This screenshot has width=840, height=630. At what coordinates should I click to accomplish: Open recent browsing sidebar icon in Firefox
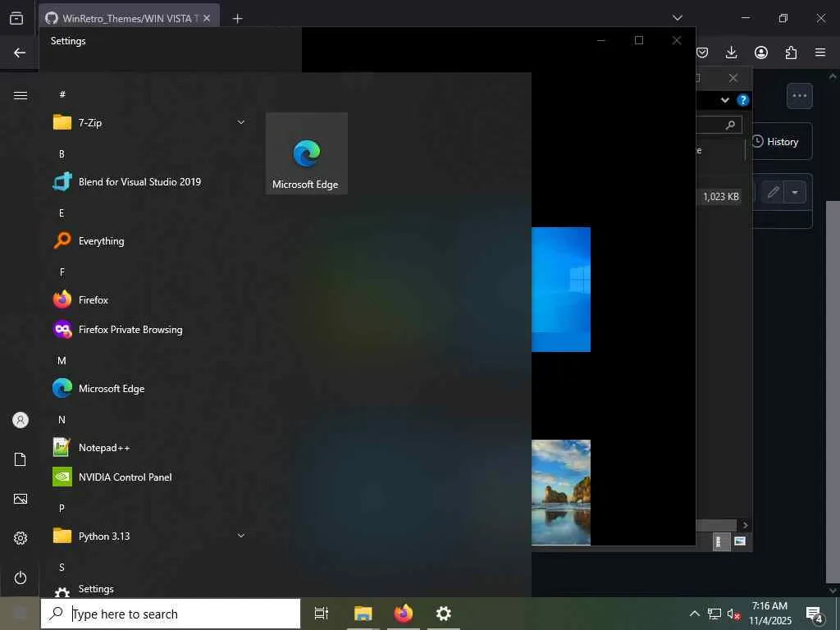16,18
